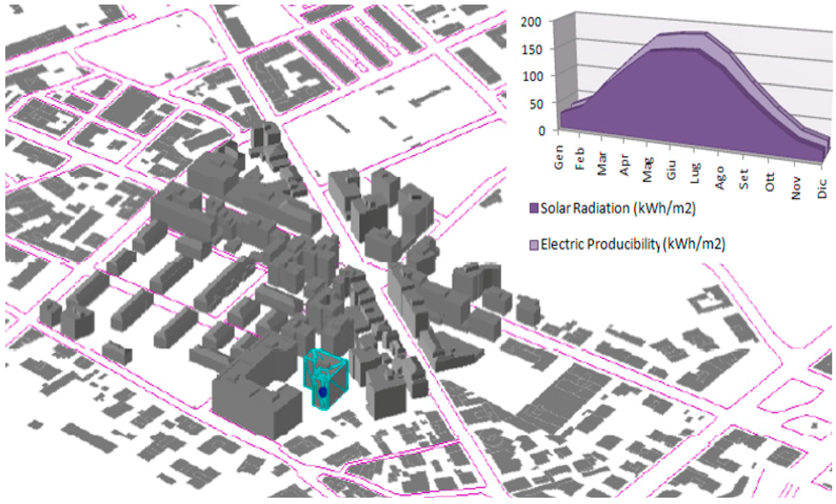Click the Electric Producibility legend swatch
Viewport: 836px width, 504px height.
[534, 244]
